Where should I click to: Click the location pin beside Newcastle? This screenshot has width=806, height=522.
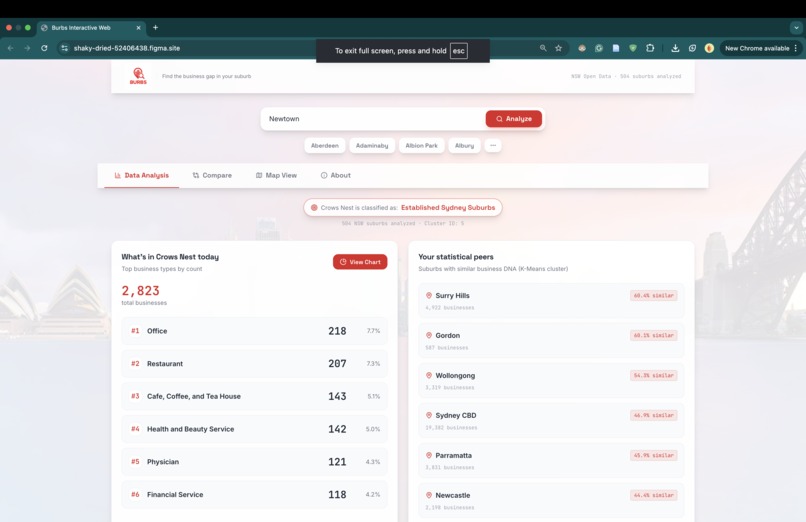point(429,495)
